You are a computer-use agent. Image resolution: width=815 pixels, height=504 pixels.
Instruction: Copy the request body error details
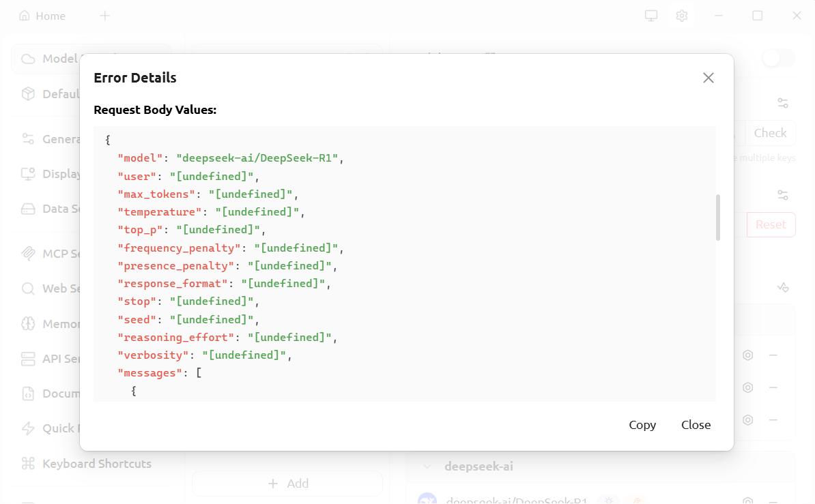pyautogui.click(x=642, y=425)
